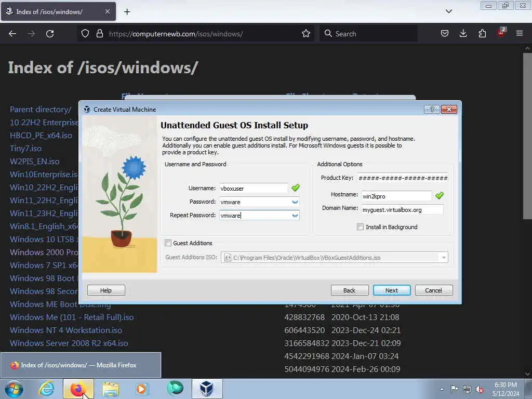This screenshot has height=399, width=532.
Task: Select Firefox window preview thumbnail
Action: click(81, 365)
